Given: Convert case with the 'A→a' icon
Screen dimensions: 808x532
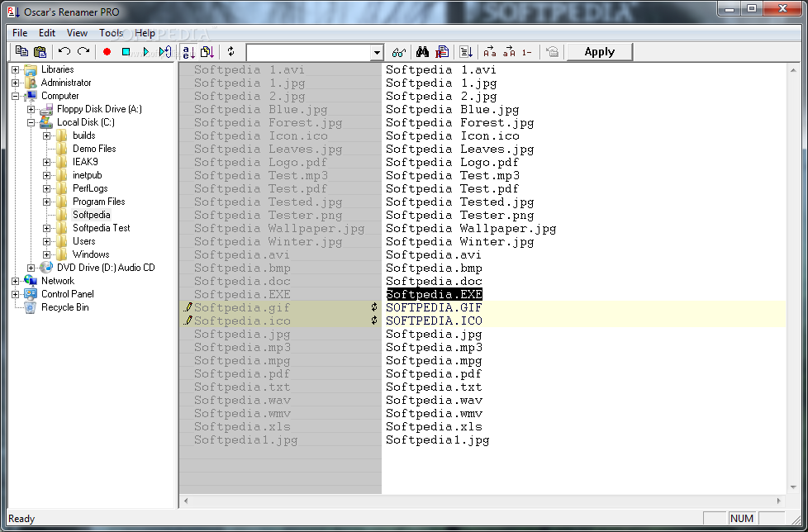Looking at the screenshot, I should (490, 51).
